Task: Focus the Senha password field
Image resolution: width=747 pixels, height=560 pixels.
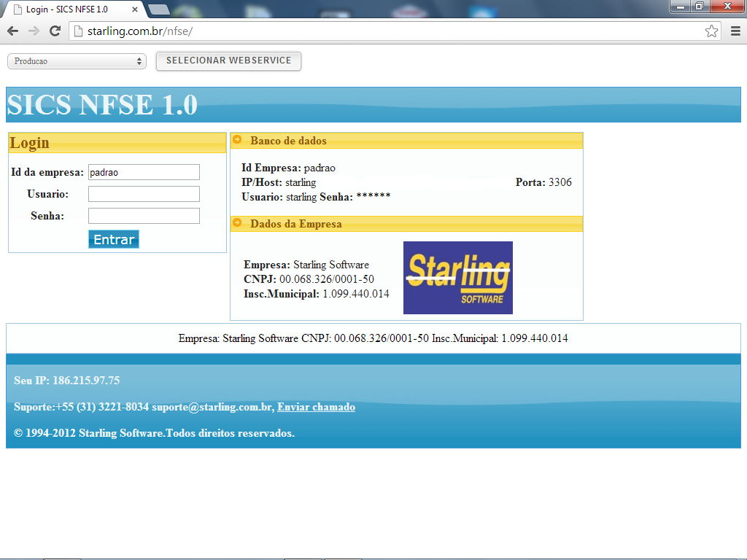Action: 144,216
